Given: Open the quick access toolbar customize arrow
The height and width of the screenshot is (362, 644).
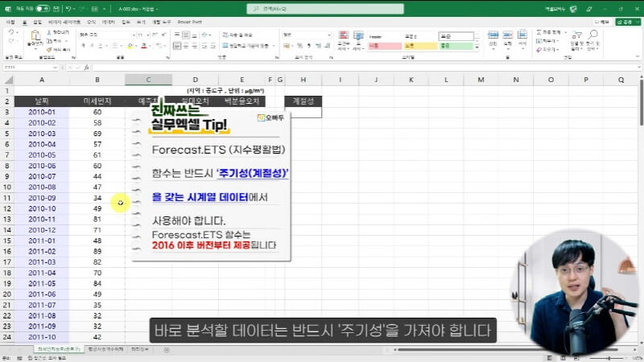Looking at the screenshot, I should pos(105,9).
